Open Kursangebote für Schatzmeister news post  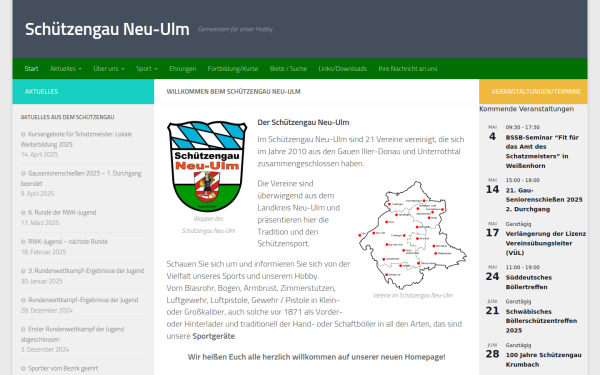(76, 139)
